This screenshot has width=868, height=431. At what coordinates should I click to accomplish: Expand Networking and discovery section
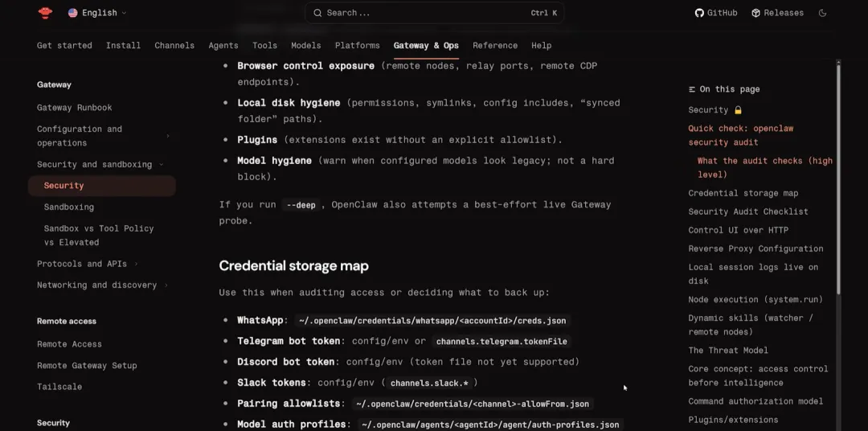[166, 285]
